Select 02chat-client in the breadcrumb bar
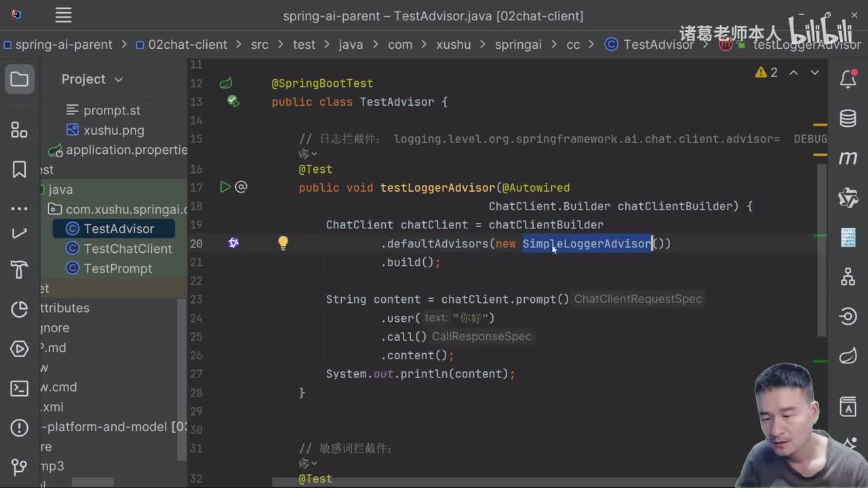This screenshot has height=488, width=868. tap(181, 45)
